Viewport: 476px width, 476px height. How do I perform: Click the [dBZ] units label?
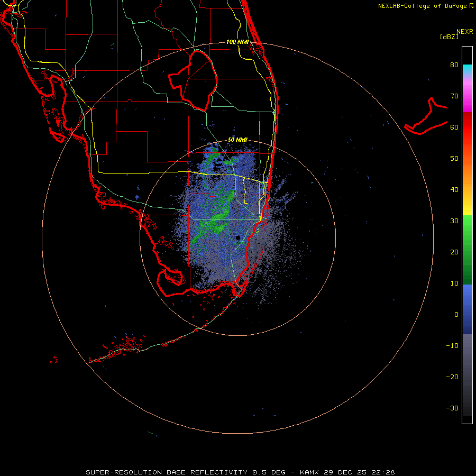(x=449, y=37)
